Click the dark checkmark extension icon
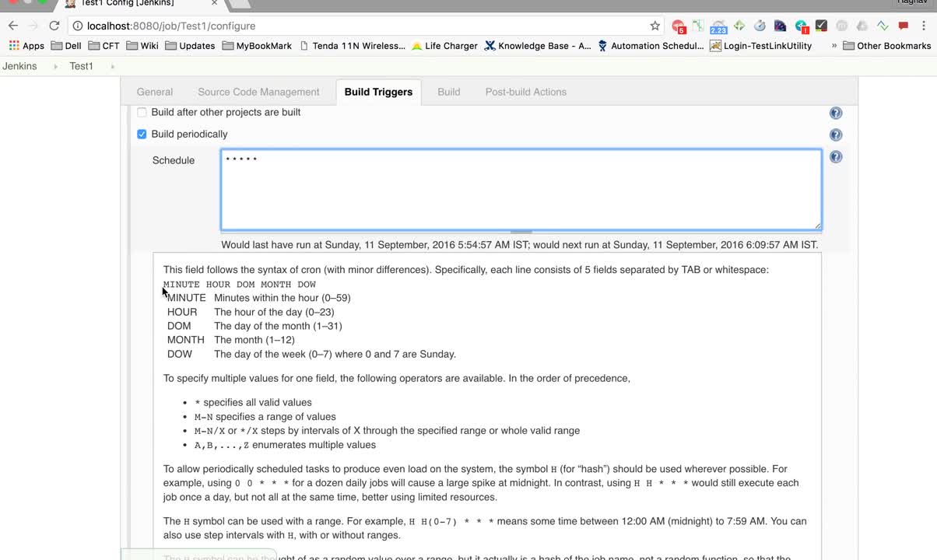Screen dimensions: 937x560 click(x=821, y=26)
